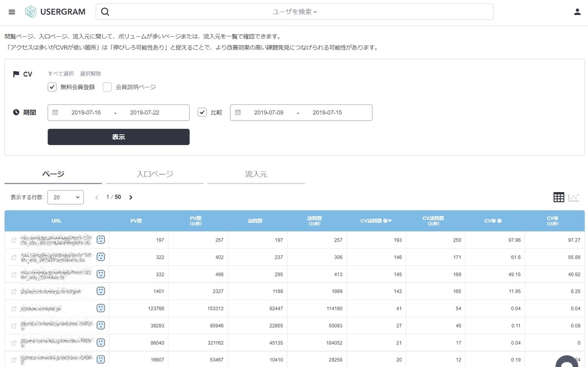This screenshot has height=367, width=588.
Task: Click the help icon next to CV率 header
Action: (x=499, y=221)
